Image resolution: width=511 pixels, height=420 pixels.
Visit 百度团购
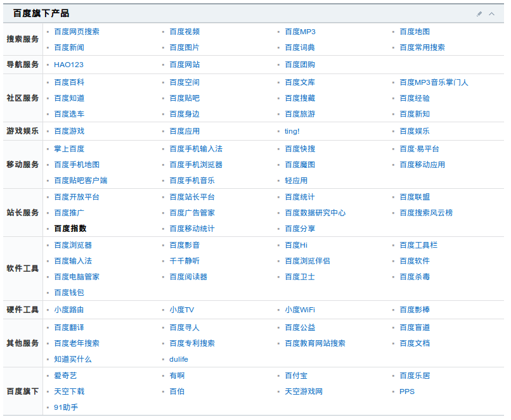coord(300,65)
